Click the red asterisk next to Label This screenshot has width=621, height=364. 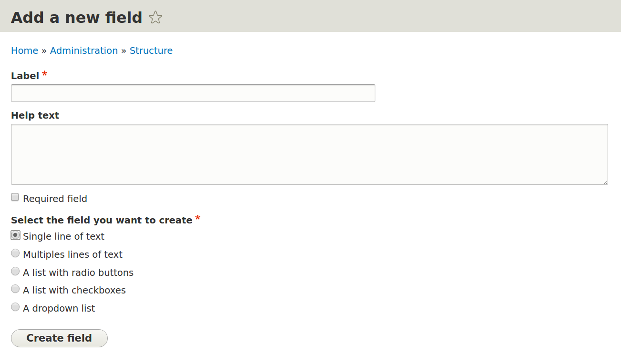[x=45, y=74]
